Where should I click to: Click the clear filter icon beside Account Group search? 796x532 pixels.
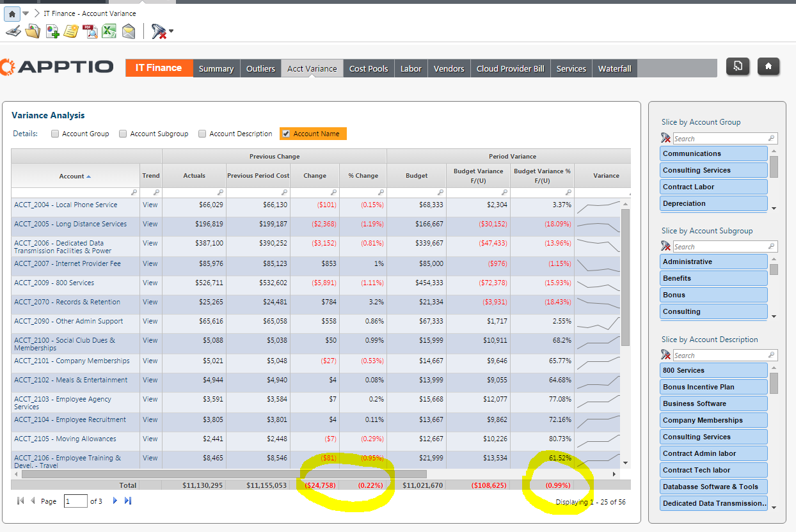tap(665, 138)
